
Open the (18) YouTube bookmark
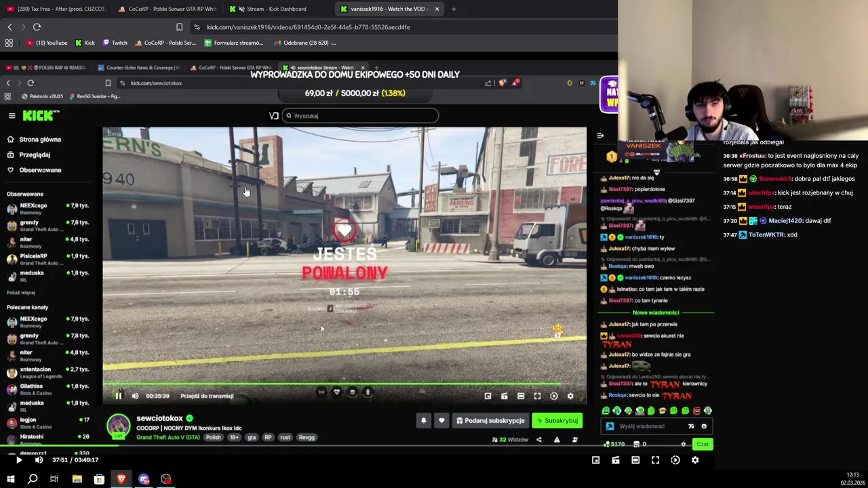(47, 43)
